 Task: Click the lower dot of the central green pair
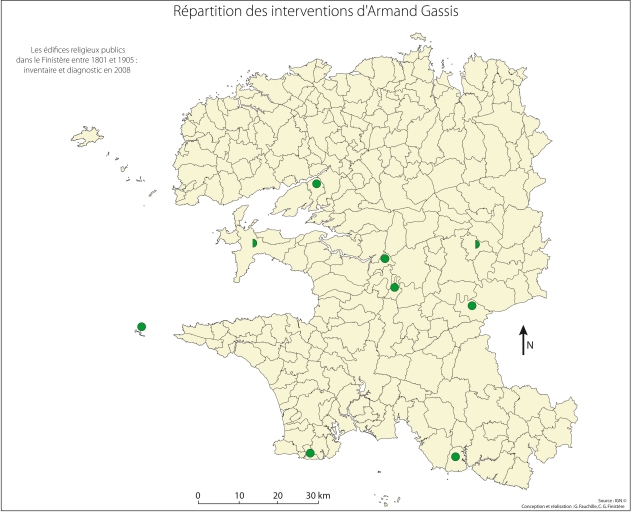(395, 288)
